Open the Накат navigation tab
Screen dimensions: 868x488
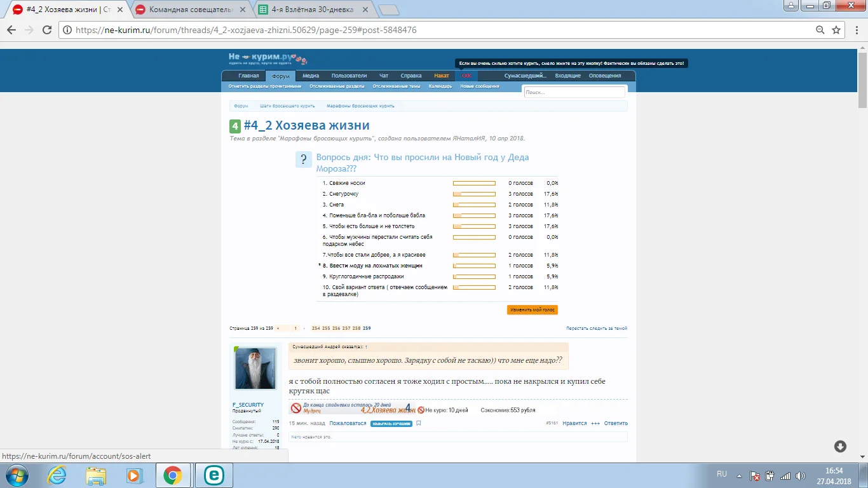[442, 76]
